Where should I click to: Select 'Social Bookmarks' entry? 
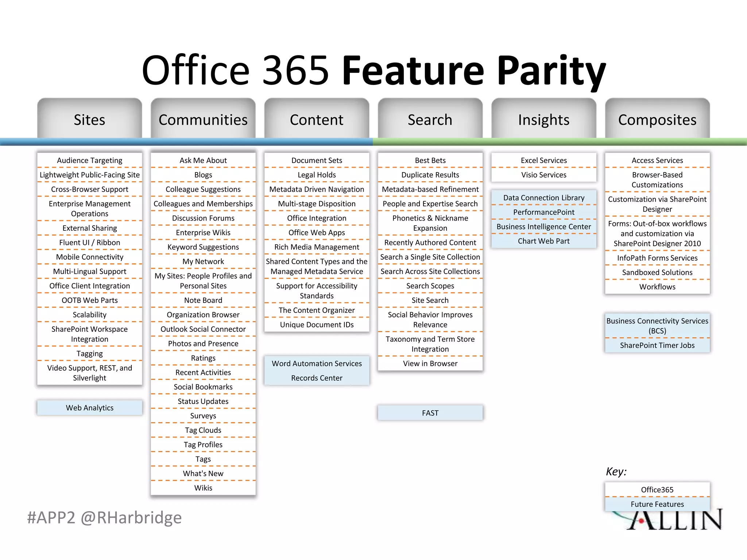pos(203,387)
